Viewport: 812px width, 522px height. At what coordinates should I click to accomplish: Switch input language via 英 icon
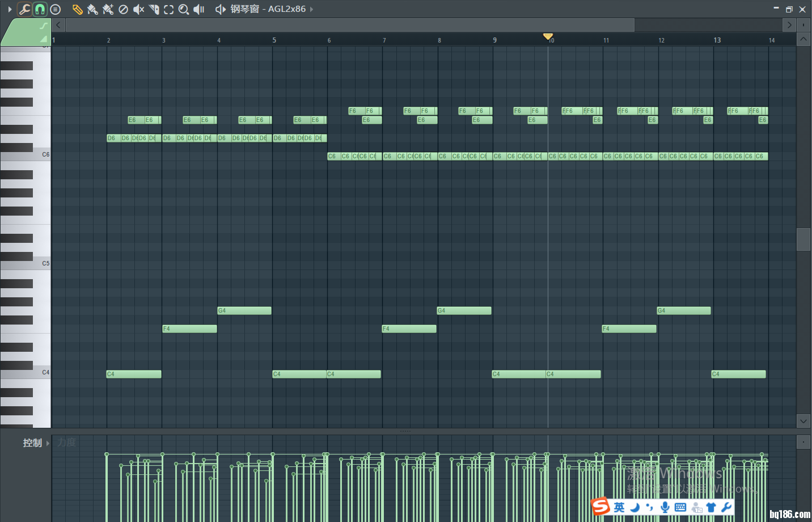coord(619,507)
